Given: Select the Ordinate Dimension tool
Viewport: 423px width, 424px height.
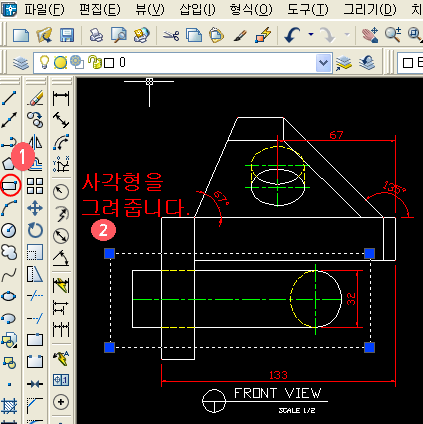Looking at the screenshot, I should click(61, 164).
